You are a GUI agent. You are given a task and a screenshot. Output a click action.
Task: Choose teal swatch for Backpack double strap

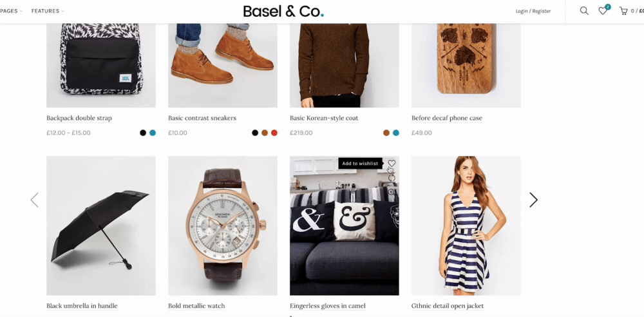click(153, 133)
